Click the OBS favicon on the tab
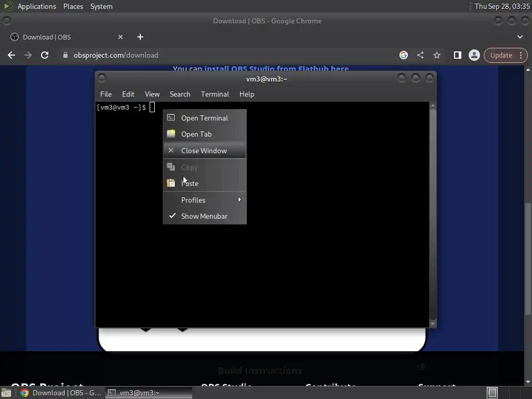Screen dimensions: 532x399 click(14, 37)
